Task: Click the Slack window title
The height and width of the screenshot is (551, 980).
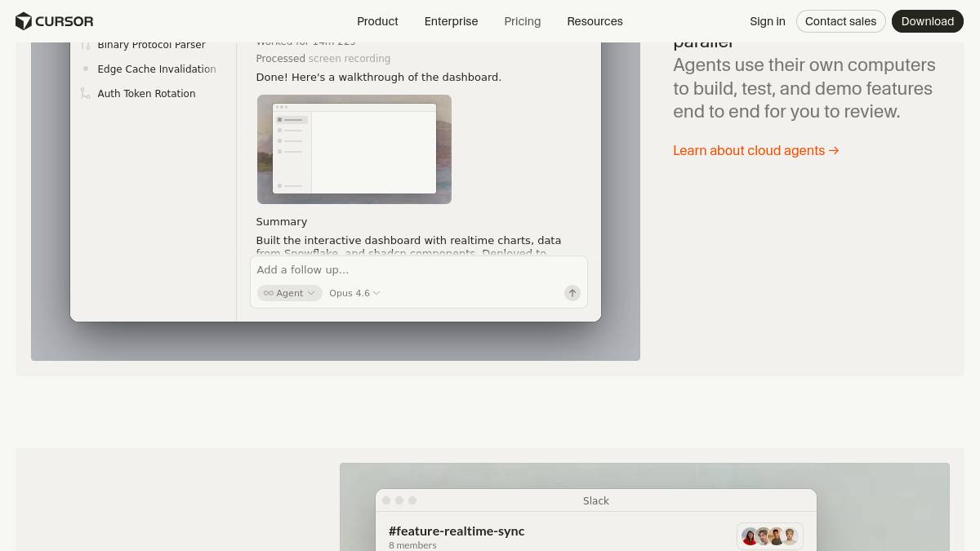Action: (x=596, y=501)
